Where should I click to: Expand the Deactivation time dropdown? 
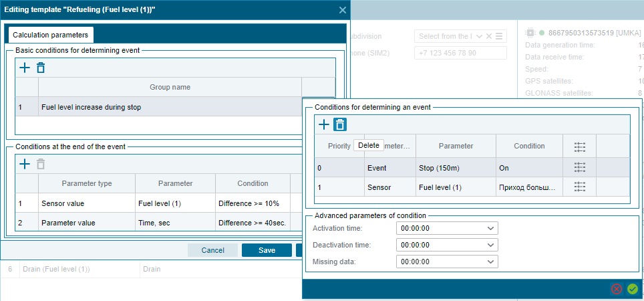tap(490, 245)
